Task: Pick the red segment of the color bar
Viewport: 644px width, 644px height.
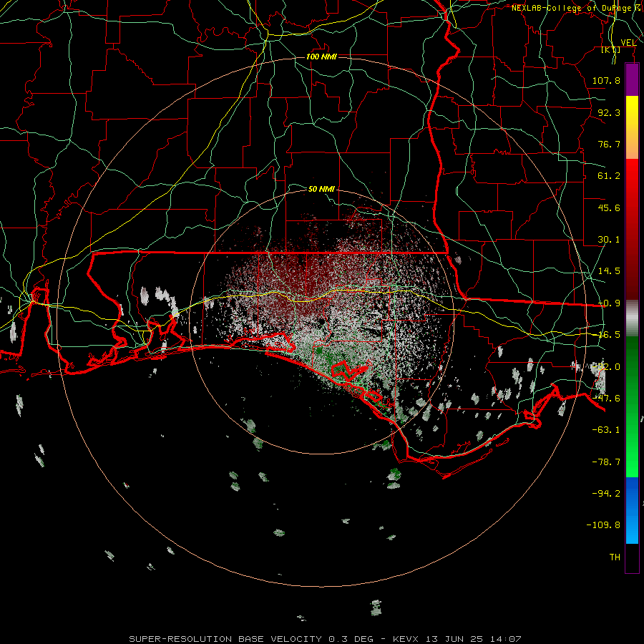Action: click(632, 229)
